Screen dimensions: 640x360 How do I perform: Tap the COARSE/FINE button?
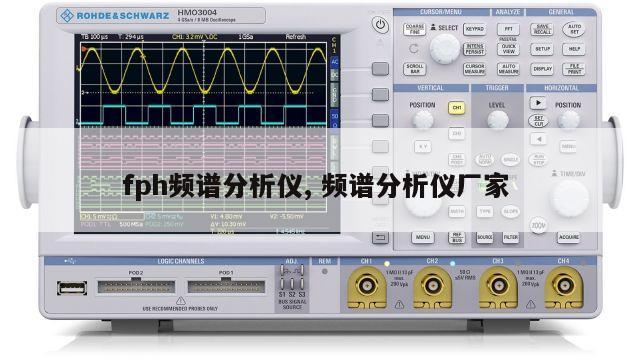tap(414, 29)
